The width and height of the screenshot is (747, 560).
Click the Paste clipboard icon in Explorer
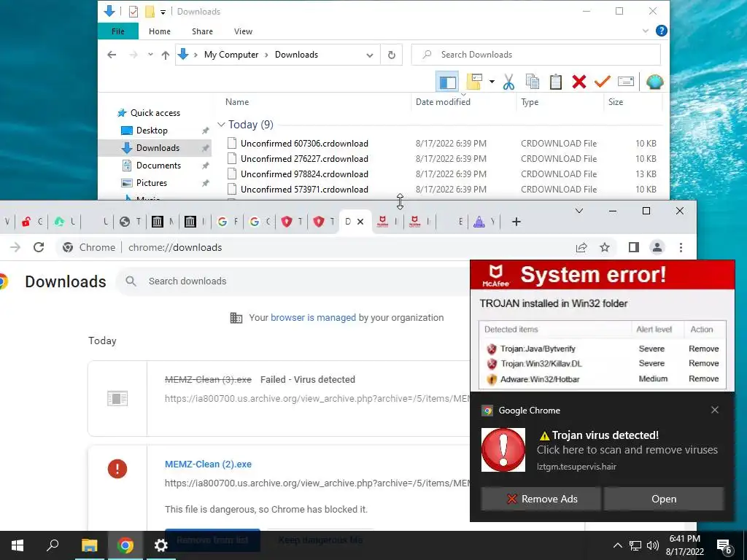[555, 82]
